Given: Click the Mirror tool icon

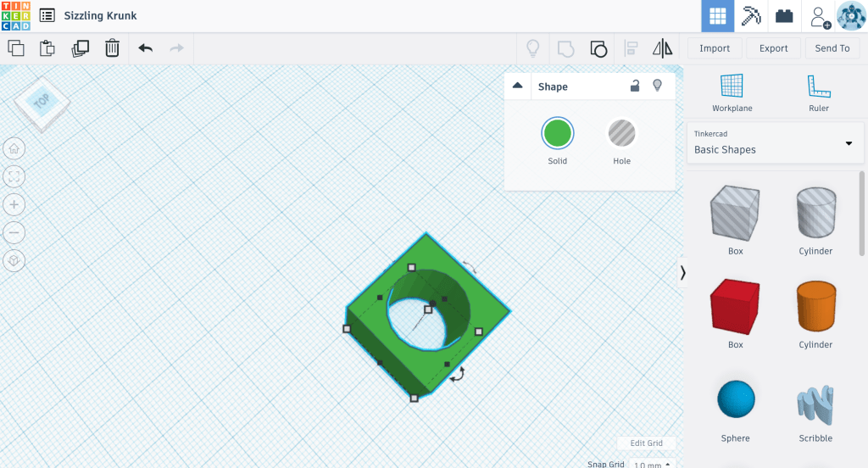Looking at the screenshot, I should [x=662, y=48].
